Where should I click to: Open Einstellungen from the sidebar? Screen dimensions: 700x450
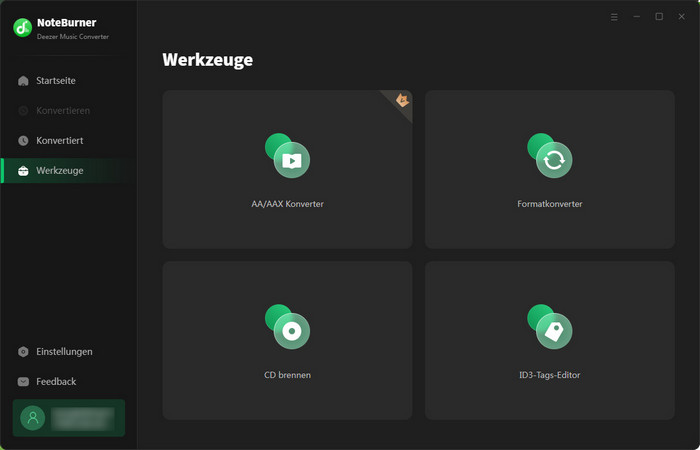click(x=69, y=352)
